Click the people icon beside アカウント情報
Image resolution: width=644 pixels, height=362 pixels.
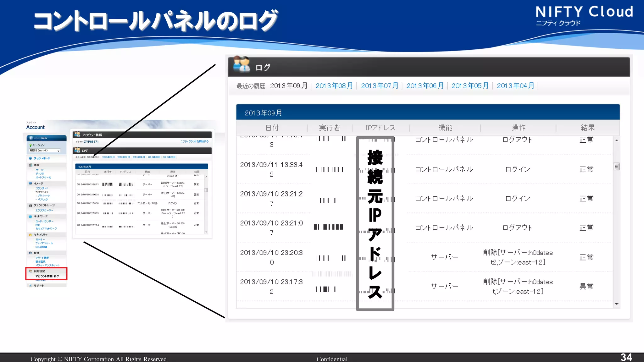(x=77, y=134)
